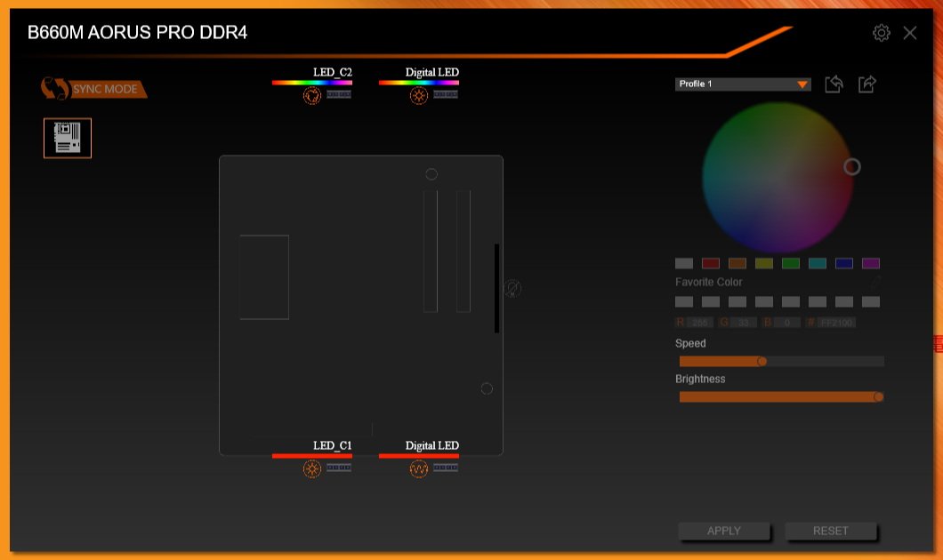Viewport: 943px width, 560px height.
Task: Toggle SYNC MODE
Action: (93, 89)
